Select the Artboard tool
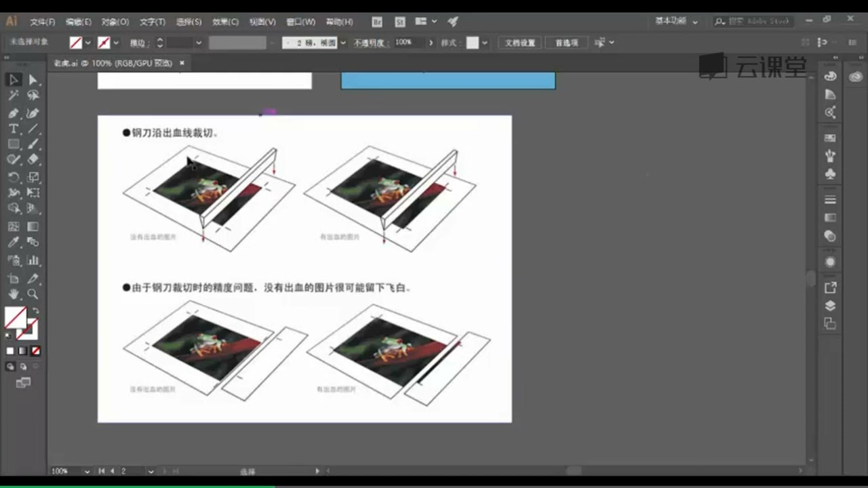868x488 pixels. (14, 278)
